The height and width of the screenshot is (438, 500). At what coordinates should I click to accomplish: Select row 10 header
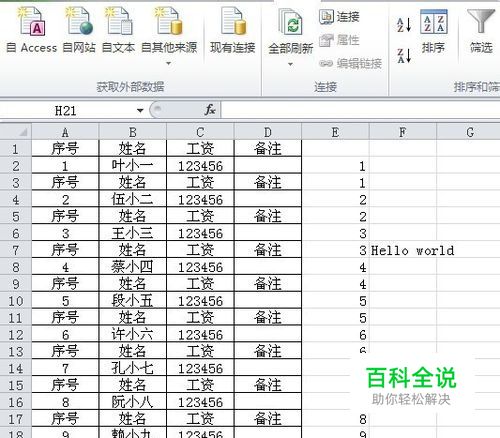coord(16,301)
